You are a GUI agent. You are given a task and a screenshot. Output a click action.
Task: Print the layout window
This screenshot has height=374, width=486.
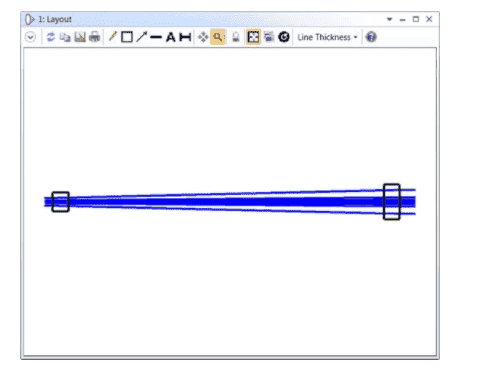coord(94,37)
